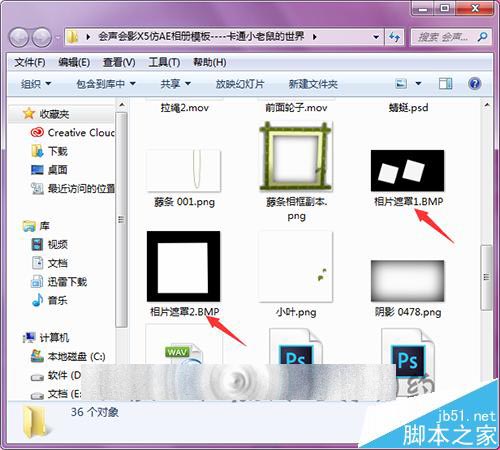
Task: Expand the breadcrumb arrow before folder name
Action: 88,37
